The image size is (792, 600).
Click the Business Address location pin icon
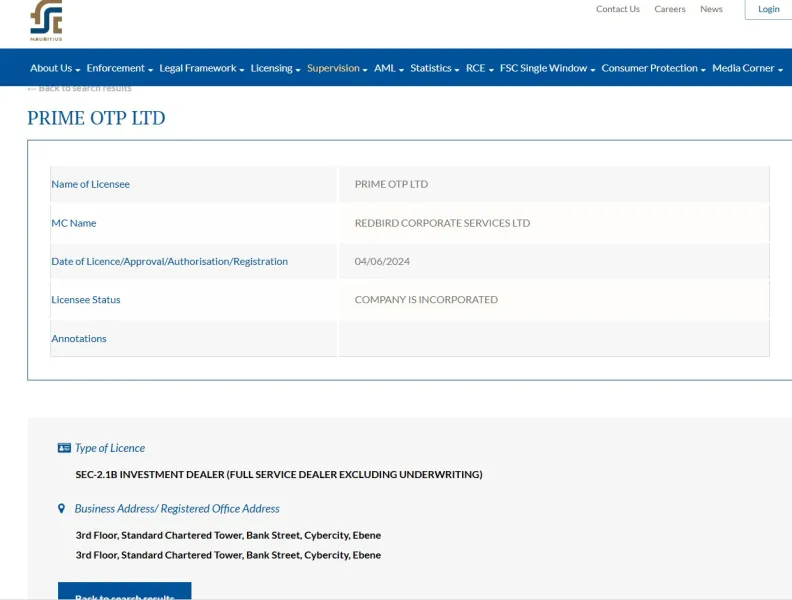(62, 509)
